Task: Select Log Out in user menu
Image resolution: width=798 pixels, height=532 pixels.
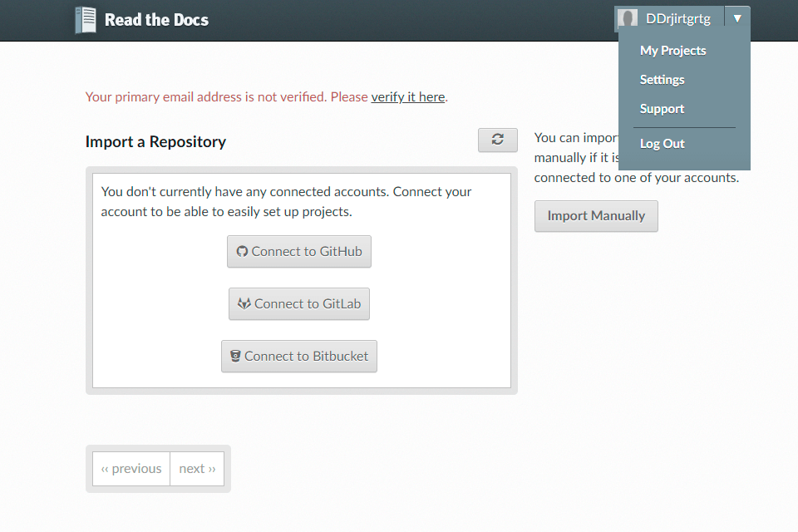Action: coord(662,144)
